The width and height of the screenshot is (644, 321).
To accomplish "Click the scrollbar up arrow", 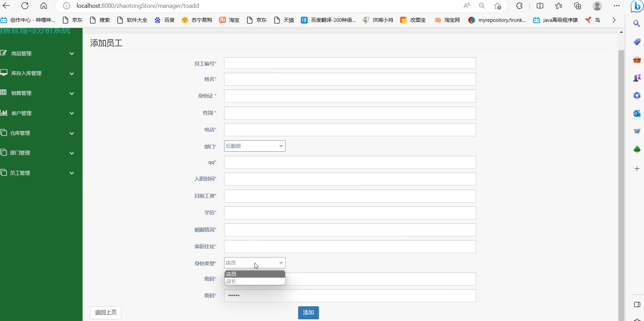I will 621,32.
